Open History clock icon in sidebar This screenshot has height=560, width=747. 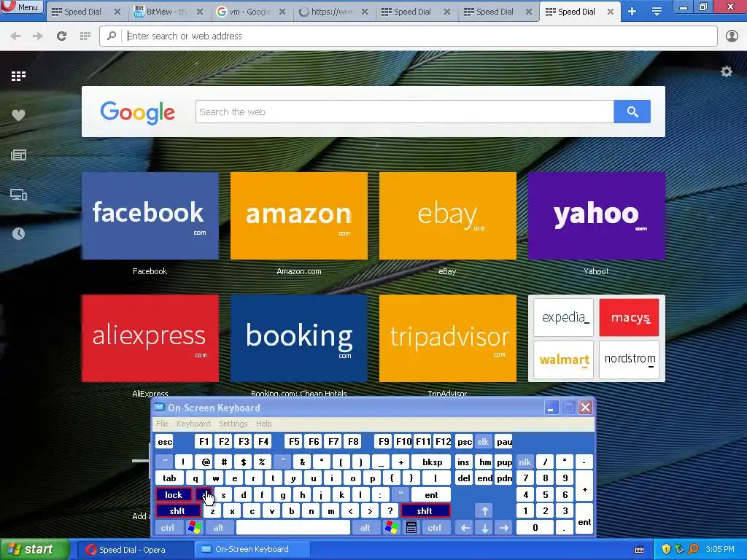18,234
